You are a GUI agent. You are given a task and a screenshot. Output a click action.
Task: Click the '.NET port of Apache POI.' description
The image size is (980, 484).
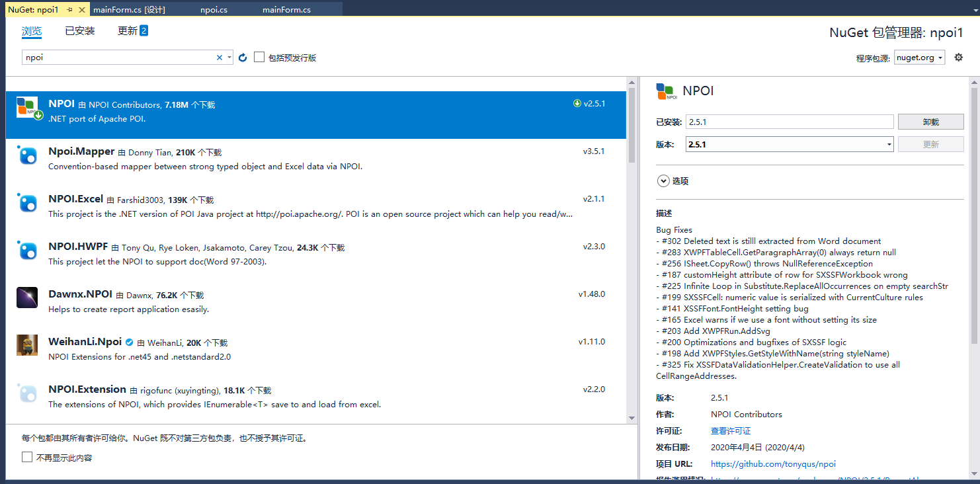97,119
